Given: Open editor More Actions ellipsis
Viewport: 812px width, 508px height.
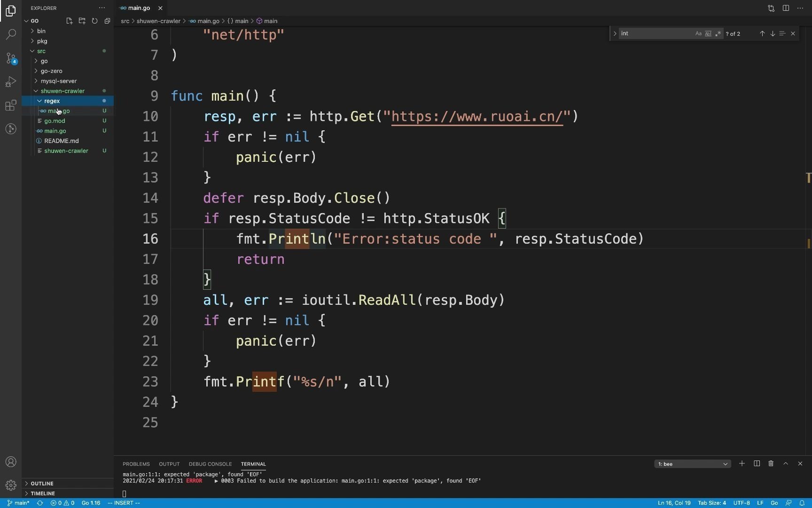Looking at the screenshot, I should tap(800, 8).
